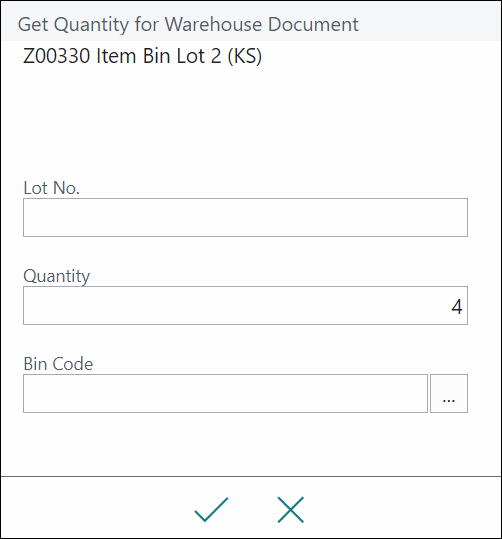Click the left edge of the Quantity box

click(x=31, y=305)
